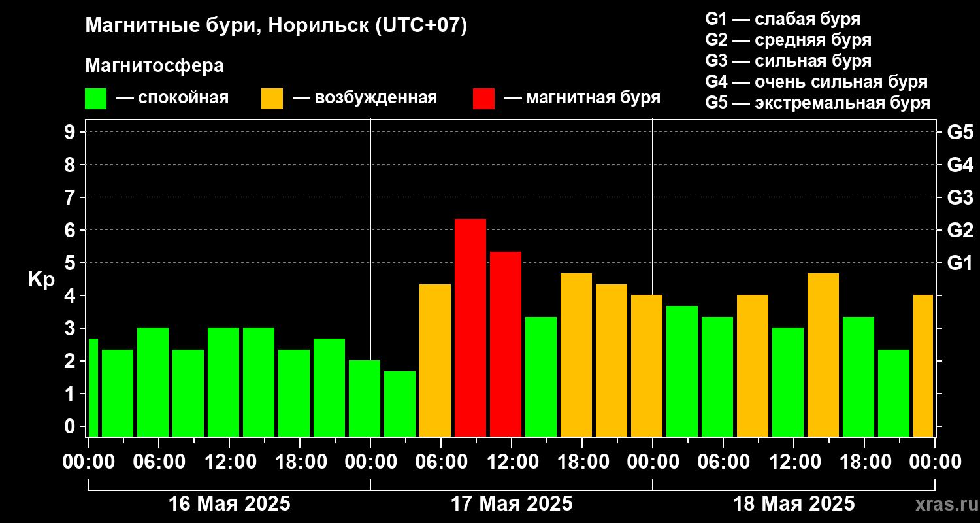
Task: Click the G5 marker on the right axis
Action: [x=960, y=132]
